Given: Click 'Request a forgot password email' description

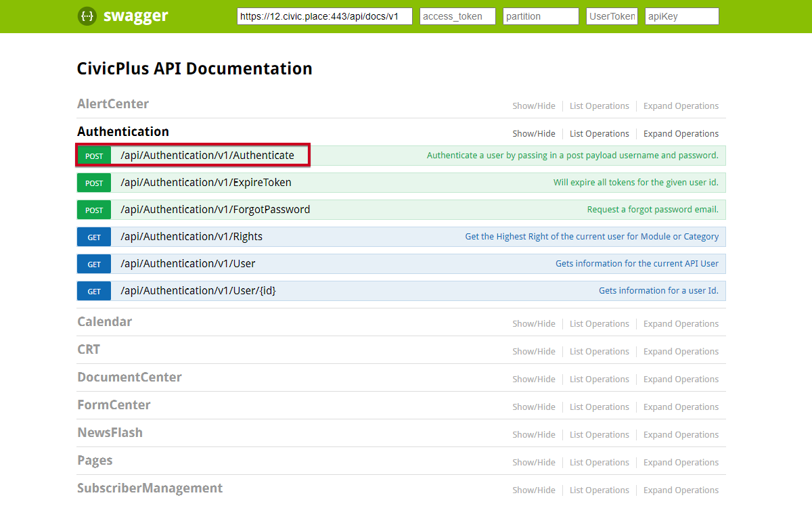Looking at the screenshot, I should (653, 210).
